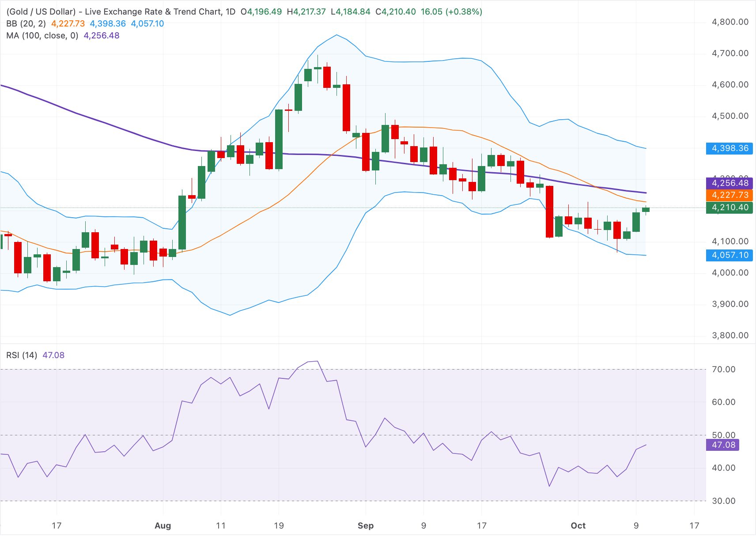Click the 3,800.00 price axis label
Image resolution: width=756 pixels, height=540 pixels.
tap(730, 335)
